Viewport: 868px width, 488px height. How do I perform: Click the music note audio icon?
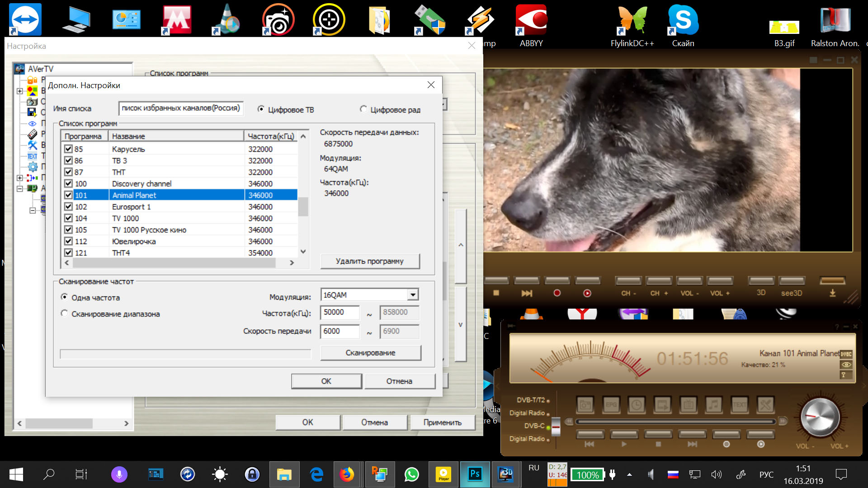pyautogui.click(x=714, y=405)
